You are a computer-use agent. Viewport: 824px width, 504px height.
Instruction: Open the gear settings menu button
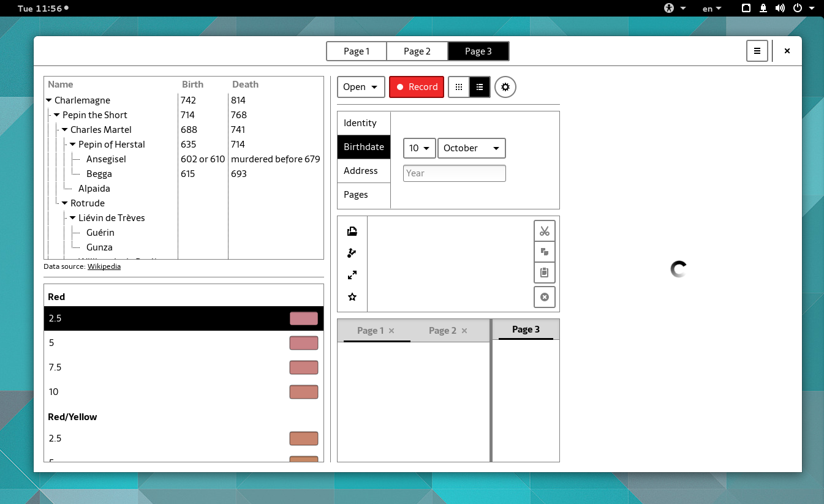click(x=505, y=87)
